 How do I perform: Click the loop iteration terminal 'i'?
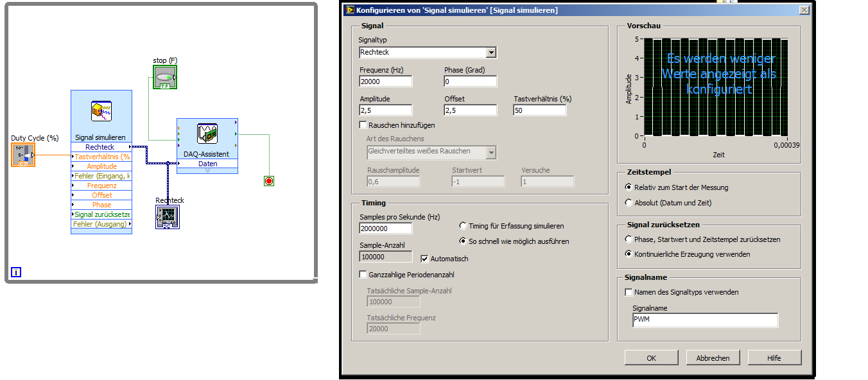click(x=16, y=273)
